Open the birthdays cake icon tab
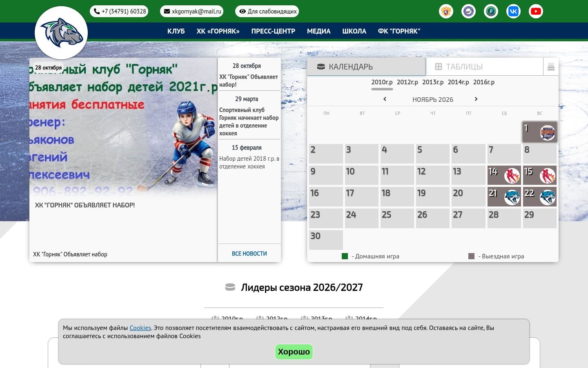This screenshot has width=588, height=368. (x=551, y=67)
